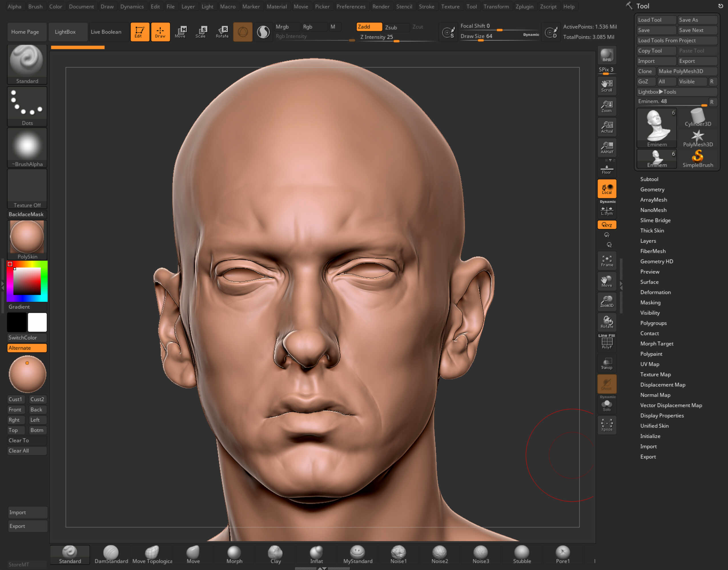Disable Local symmetry rotation mode
The height and width of the screenshot is (570, 728).
pyautogui.click(x=607, y=189)
